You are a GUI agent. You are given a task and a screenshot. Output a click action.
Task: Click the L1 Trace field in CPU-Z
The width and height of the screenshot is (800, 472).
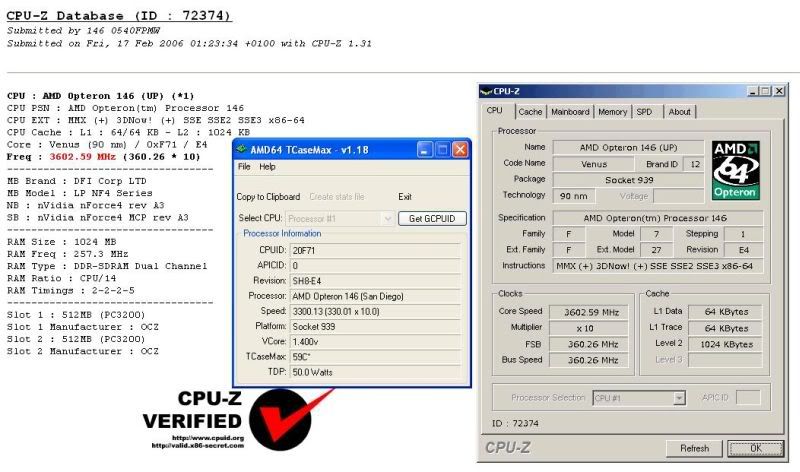pyautogui.click(x=726, y=328)
